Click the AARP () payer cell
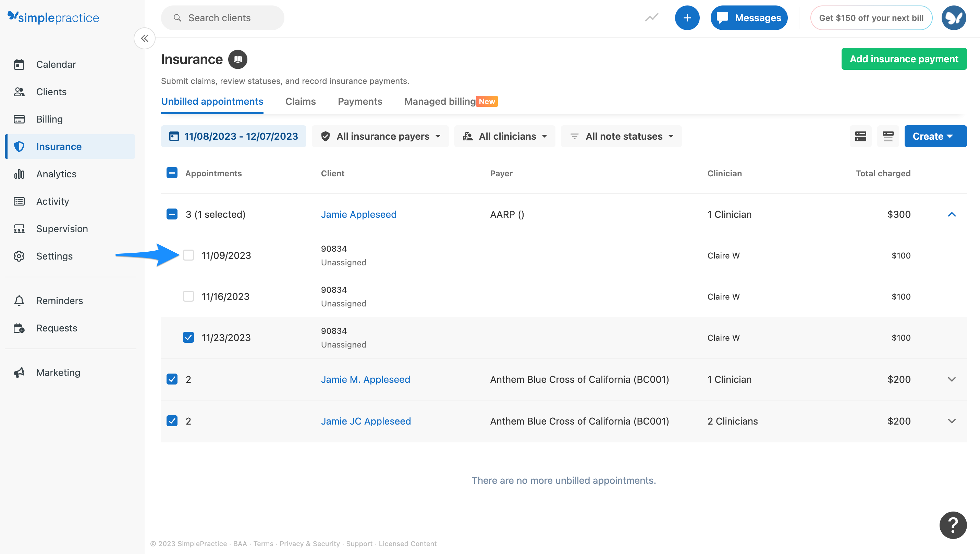This screenshot has height=554, width=980. point(507,214)
